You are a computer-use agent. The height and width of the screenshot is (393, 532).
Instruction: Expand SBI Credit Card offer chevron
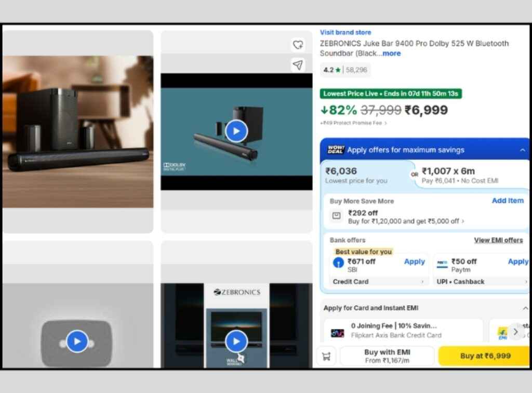click(422, 282)
